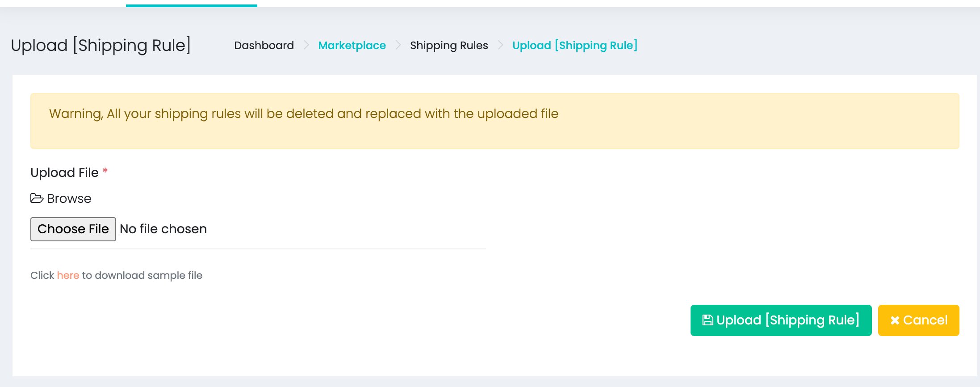Click the Choose File button
The width and height of the screenshot is (980, 387).
(73, 229)
